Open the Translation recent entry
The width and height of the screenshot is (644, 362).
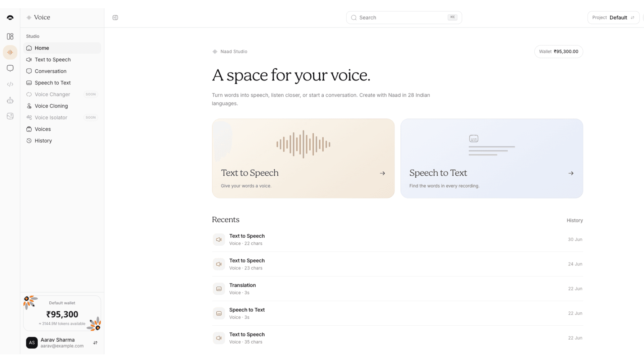(x=397, y=289)
